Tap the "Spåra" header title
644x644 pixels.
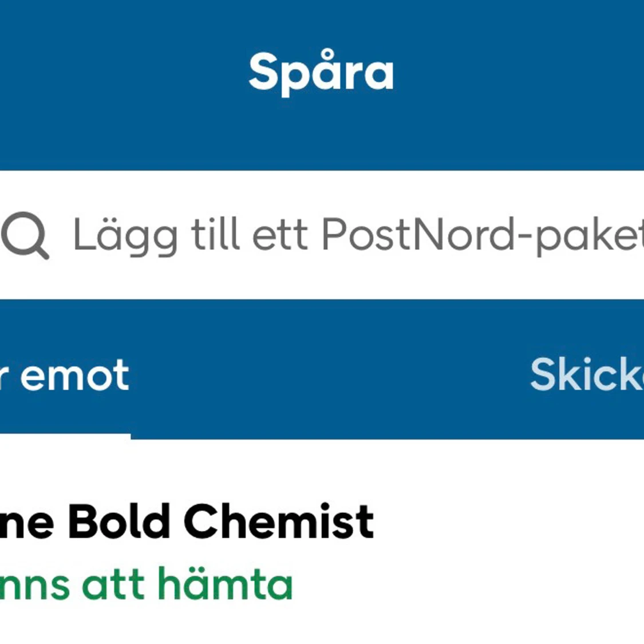point(321,73)
